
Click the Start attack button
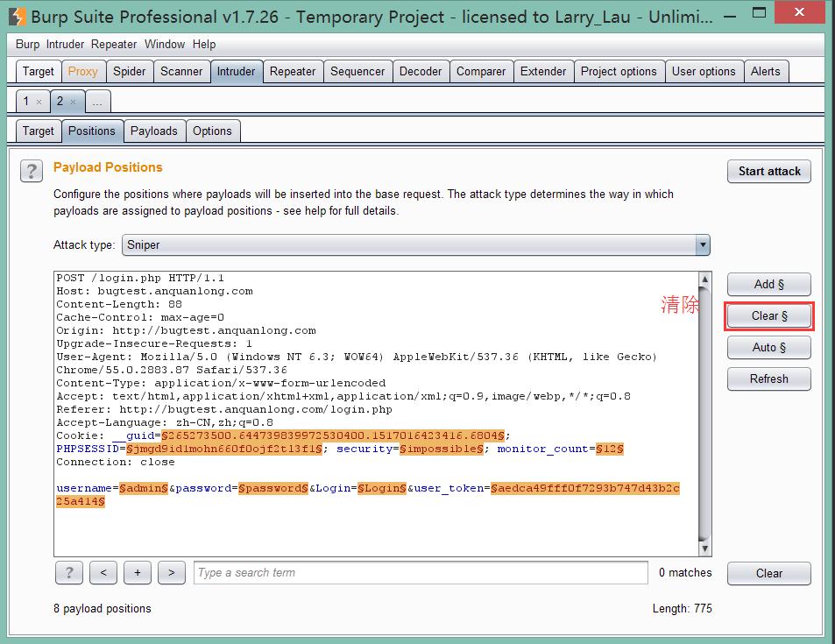coord(769,172)
